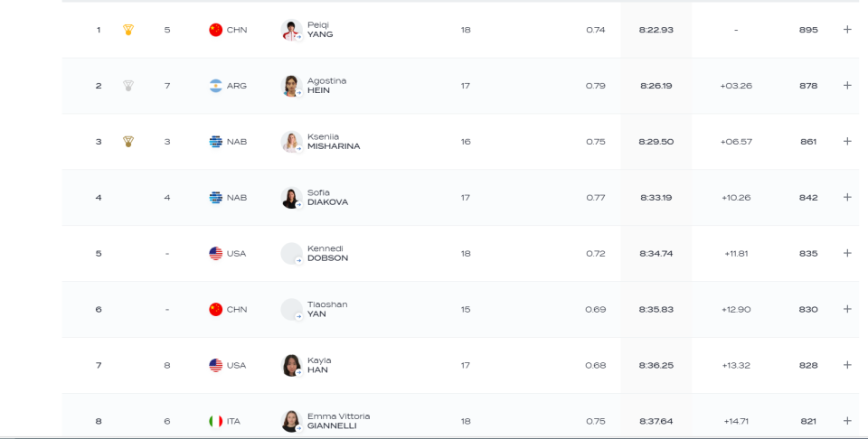The height and width of the screenshot is (439, 868).
Task: Click the China flag in Peiqi Yang's row
Action: point(215,30)
